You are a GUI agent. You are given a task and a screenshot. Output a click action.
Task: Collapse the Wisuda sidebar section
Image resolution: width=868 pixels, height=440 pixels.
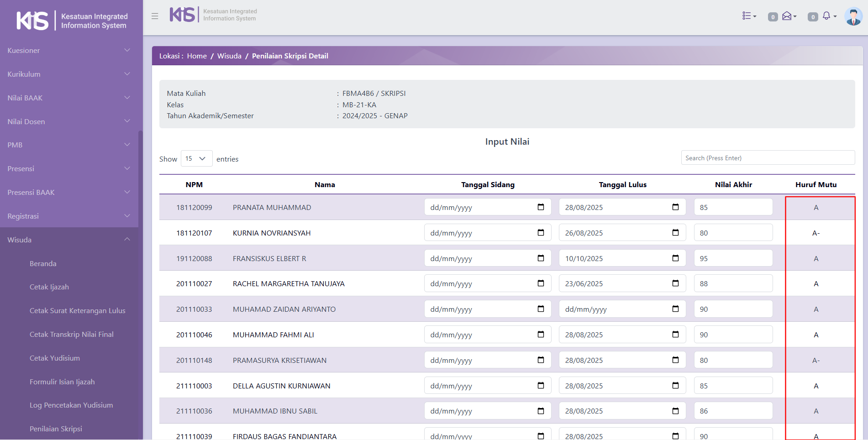69,240
